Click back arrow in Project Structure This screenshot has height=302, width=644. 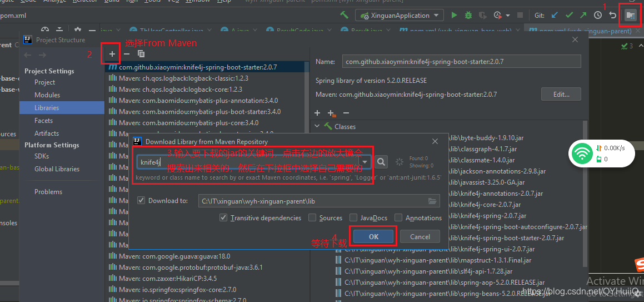28,55
